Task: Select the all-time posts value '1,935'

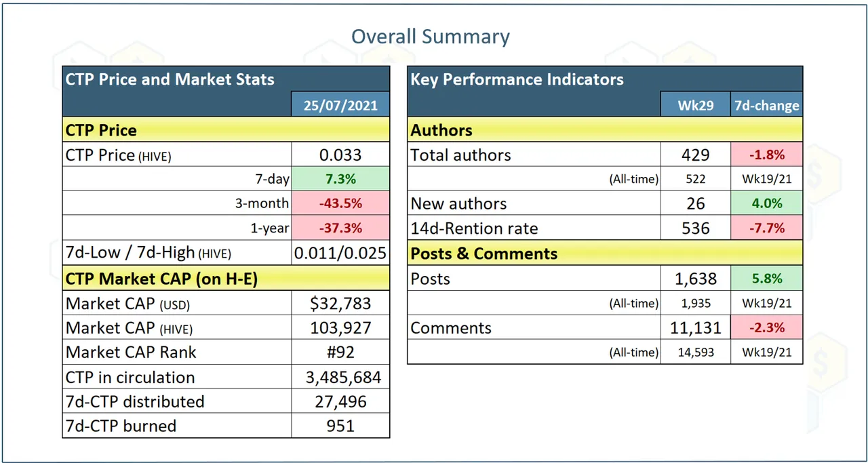Action: [695, 303]
